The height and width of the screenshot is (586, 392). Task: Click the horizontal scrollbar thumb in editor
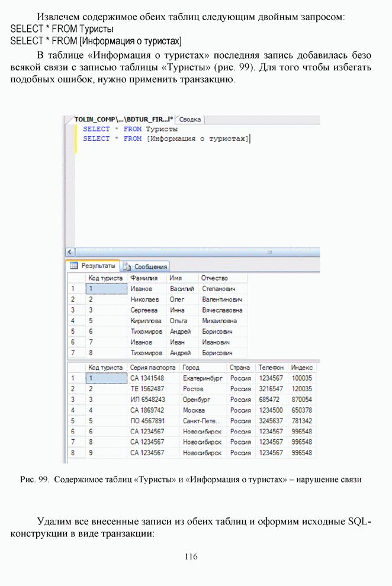click(x=269, y=252)
